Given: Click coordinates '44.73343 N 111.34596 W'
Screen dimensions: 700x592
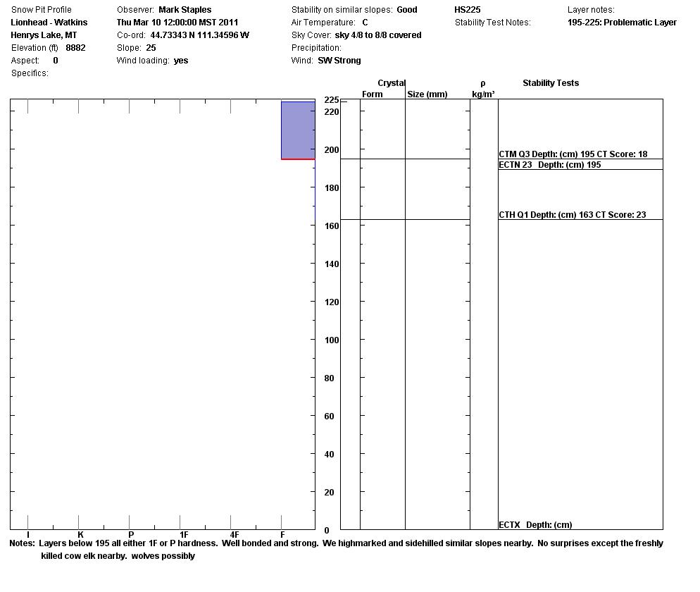Looking at the screenshot, I should (199, 35).
